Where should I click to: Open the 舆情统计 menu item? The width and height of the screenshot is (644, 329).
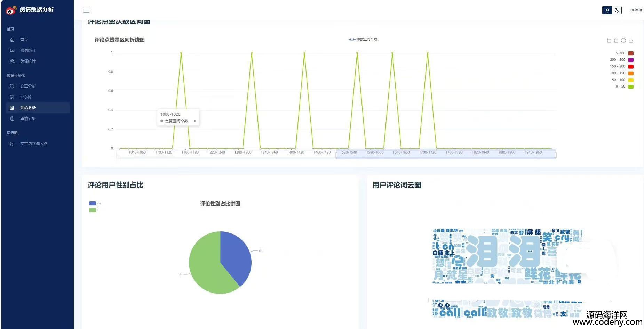pos(28,61)
